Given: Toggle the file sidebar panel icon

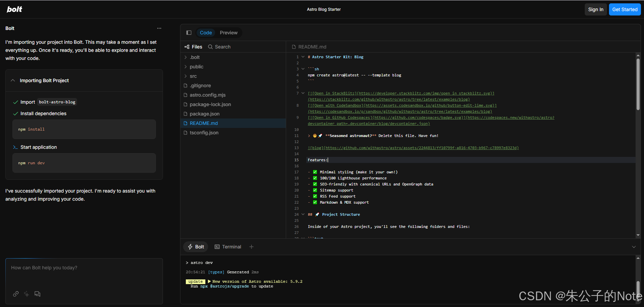Looking at the screenshot, I should pyautogui.click(x=189, y=33).
